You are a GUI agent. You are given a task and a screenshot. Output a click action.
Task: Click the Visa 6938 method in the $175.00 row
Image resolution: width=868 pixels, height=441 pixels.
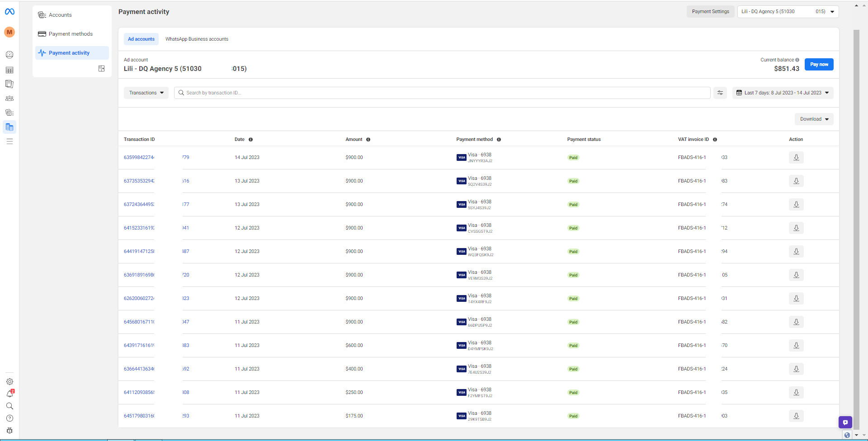(474, 416)
